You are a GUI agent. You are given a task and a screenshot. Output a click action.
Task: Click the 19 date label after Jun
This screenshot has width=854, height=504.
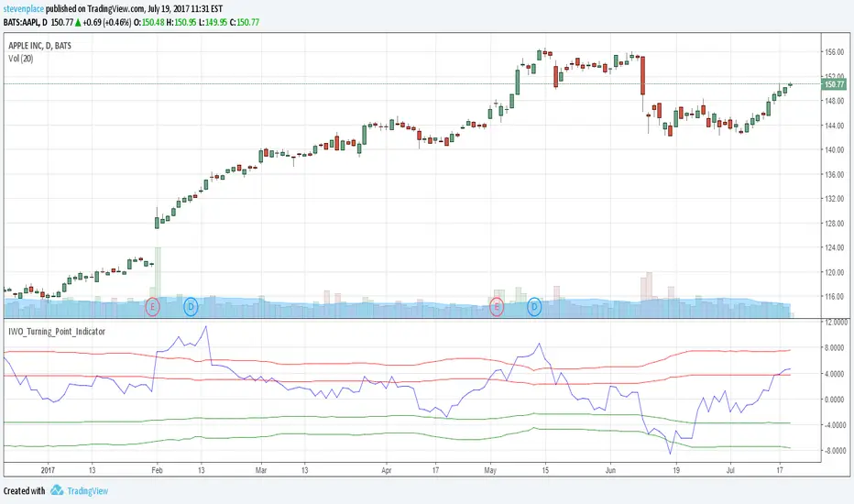pyautogui.click(x=676, y=470)
